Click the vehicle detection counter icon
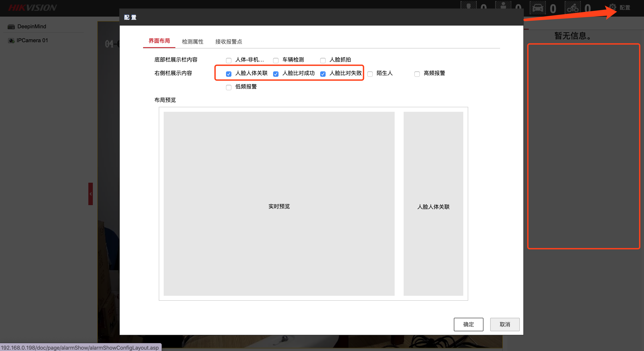Viewport: 644px width, 351px height. tap(537, 7)
